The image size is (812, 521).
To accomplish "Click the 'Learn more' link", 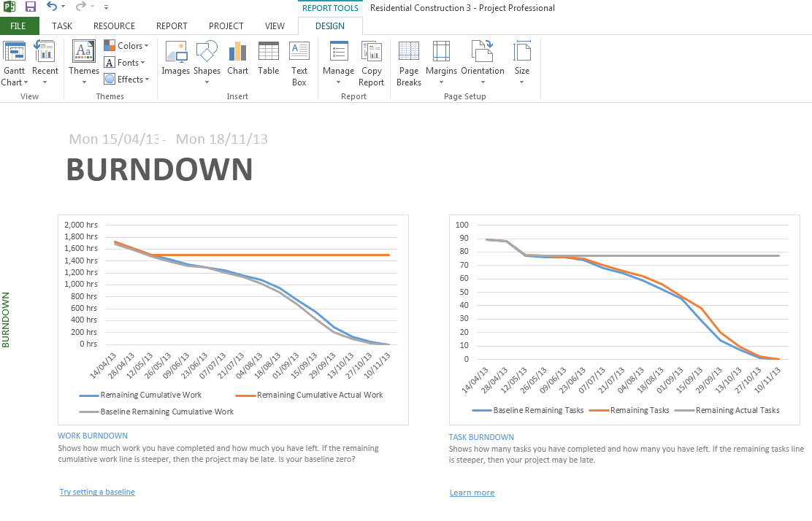I will click(x=472, y=493).
